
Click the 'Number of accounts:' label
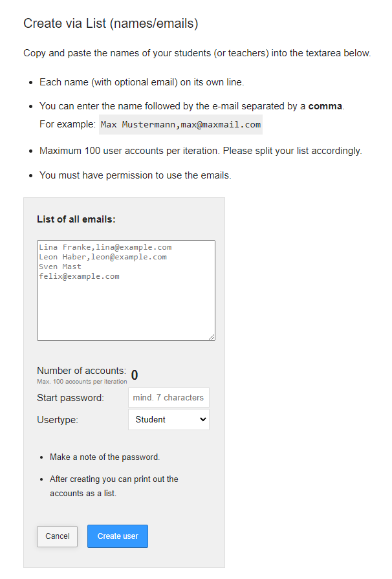click(x=82, y=371)
